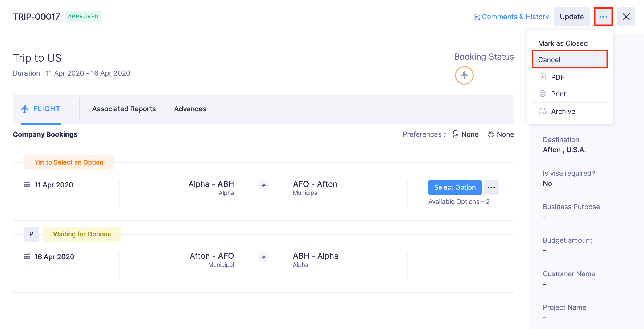Click the flight booking status airplane icon
Image resolution: width=644 pixels, height=329 pixels.
(x=464, y=75)
